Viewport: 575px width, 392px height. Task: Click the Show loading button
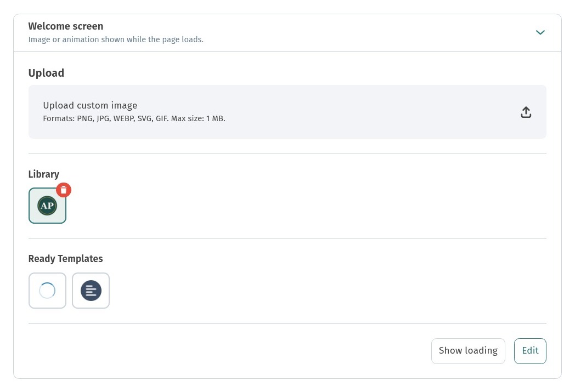pyautogui.click(x=468, y=351)
